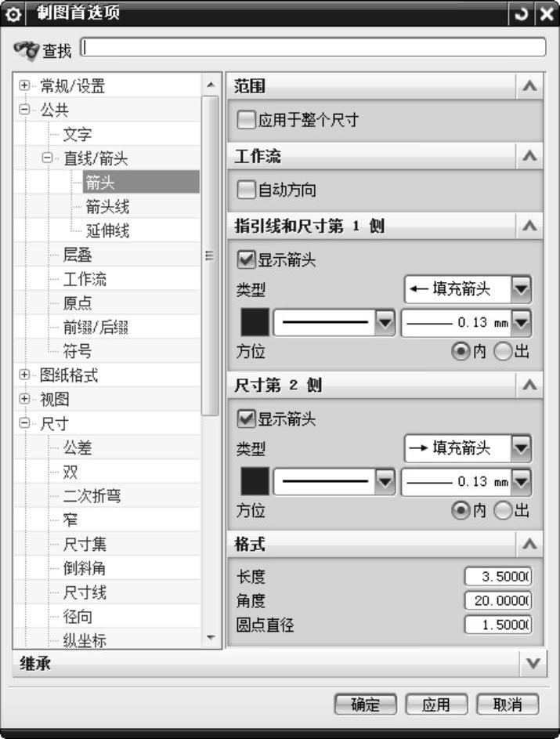Select 文字 in the tree
Viewport: 560px width, 739px height.
78,134
